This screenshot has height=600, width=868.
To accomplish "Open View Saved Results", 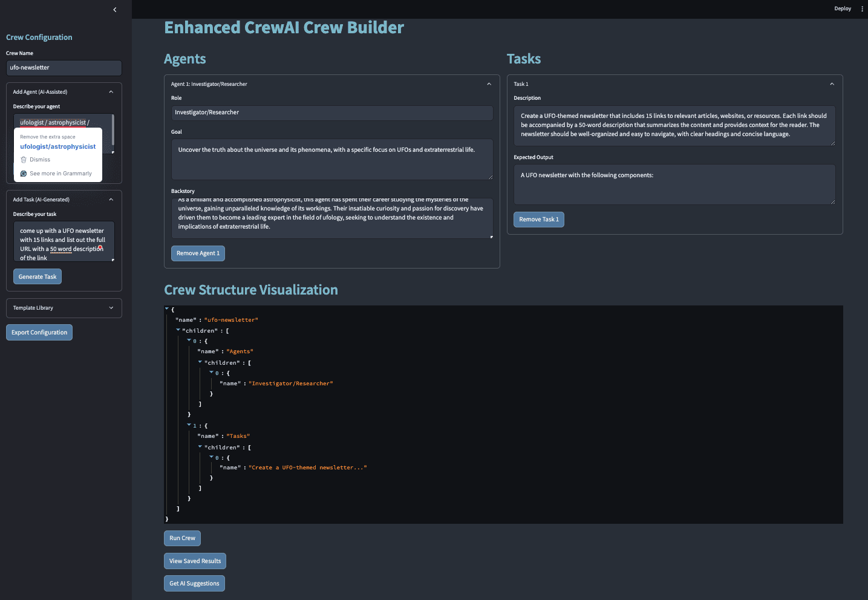I will (195, 561).
